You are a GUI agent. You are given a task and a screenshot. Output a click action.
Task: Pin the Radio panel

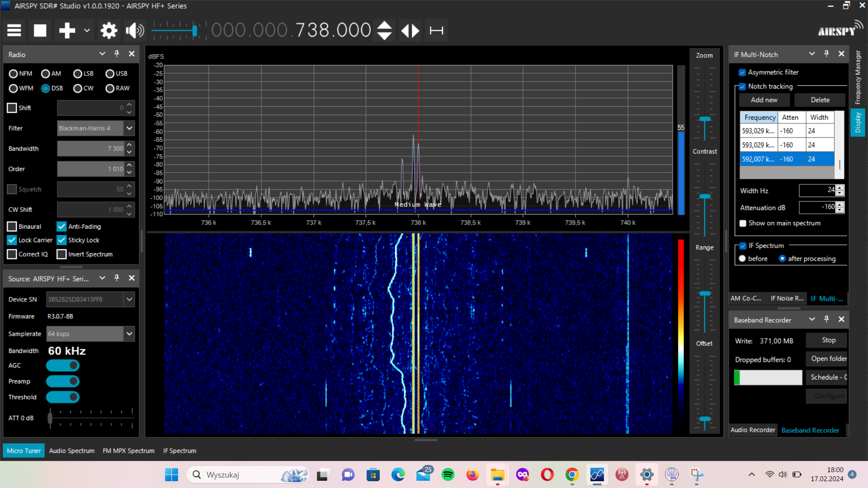(117, 54)
